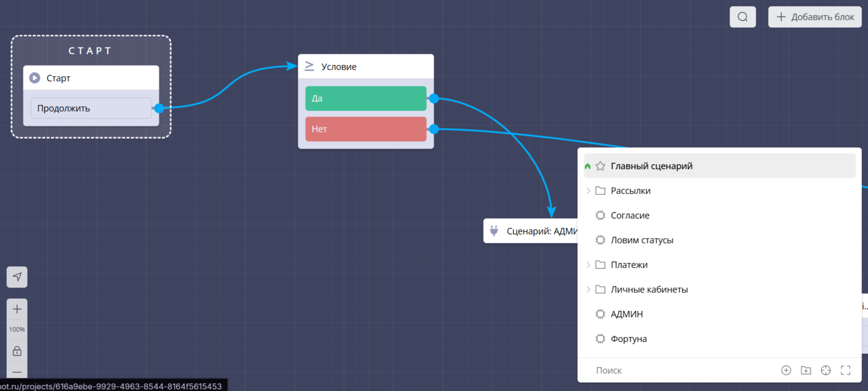The width and height of the screenshot is (868, 391).
Task: Expand the Личные кабинеты folder chevron
Action: point(588,289)
